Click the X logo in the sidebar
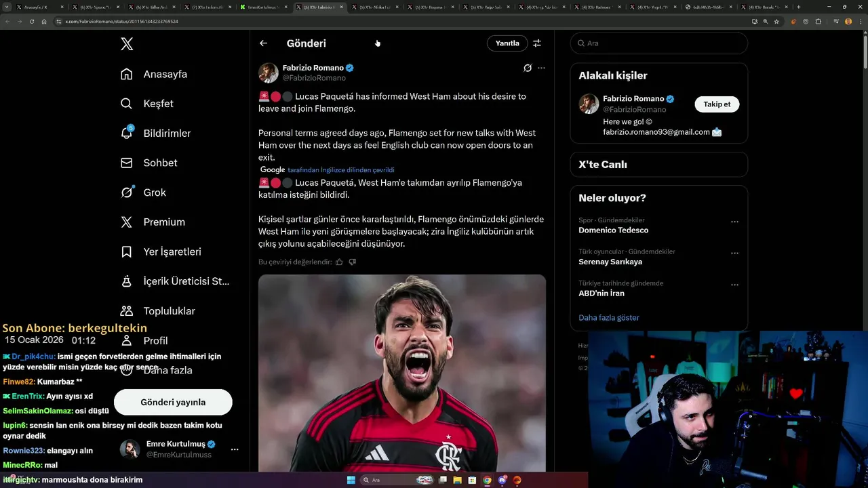This screenshot has width=868, height=488. pyautogui.click(x=127, y=44)
